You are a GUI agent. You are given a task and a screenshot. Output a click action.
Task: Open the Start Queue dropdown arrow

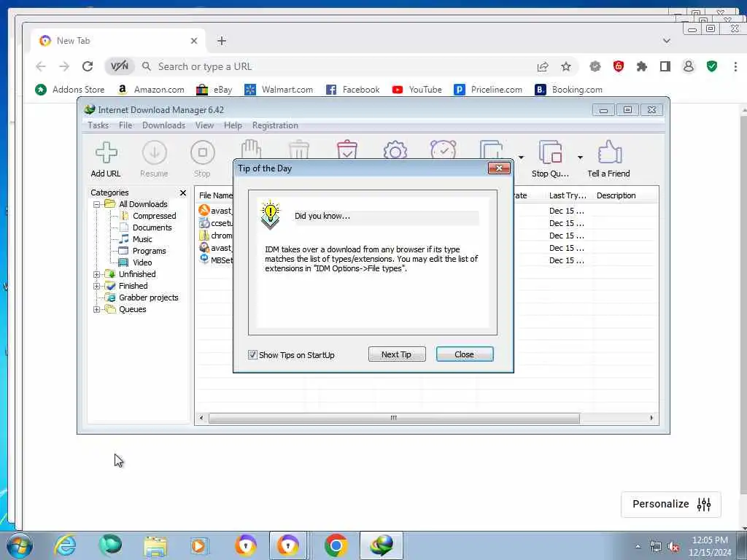(x=521, y=157)
